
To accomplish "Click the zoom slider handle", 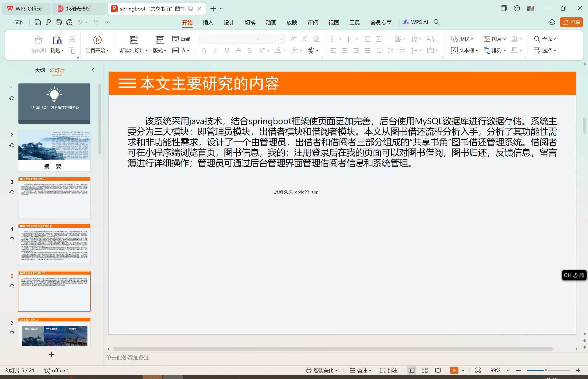I will point(546,370).
